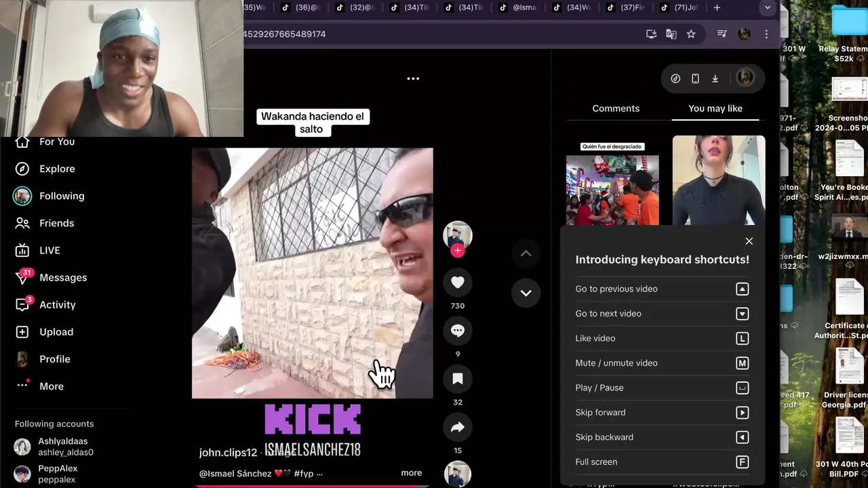This screenshot has width=868, height=488.
Task: Expand caption with more link
Action: (412, 473)
